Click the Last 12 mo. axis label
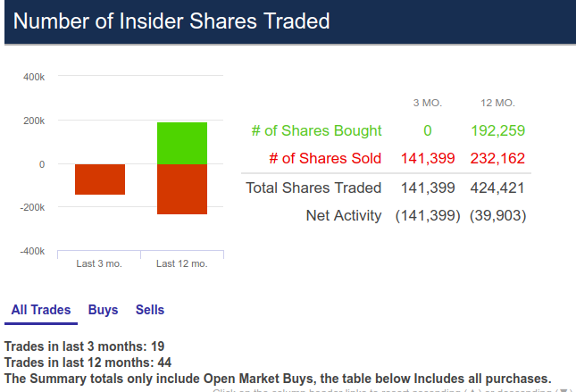 182,263
